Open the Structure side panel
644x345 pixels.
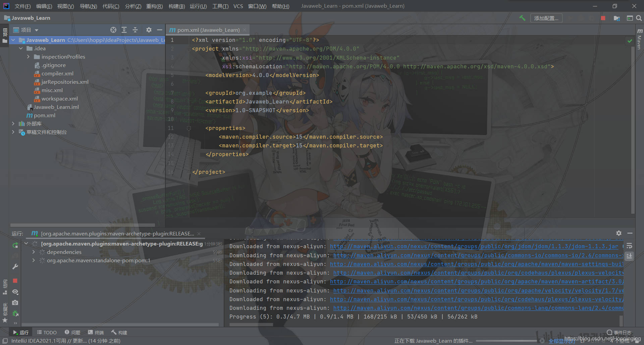click(x=5, y=287)
